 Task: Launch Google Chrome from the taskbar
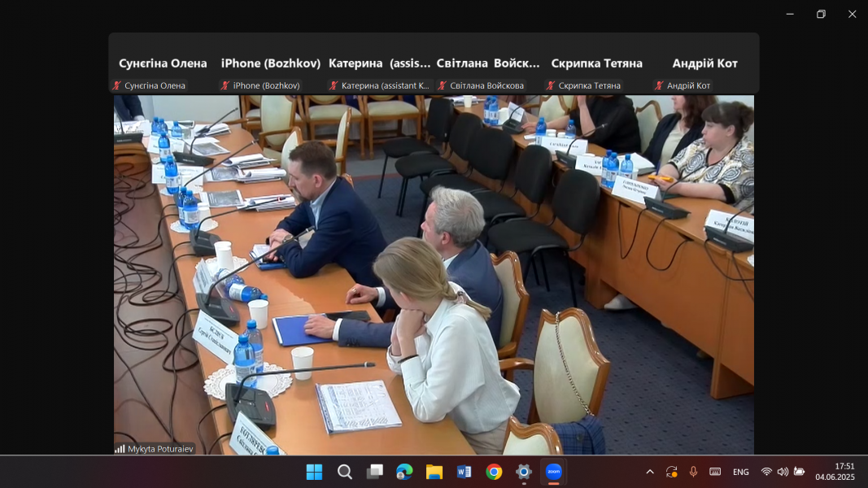(494, 472)
